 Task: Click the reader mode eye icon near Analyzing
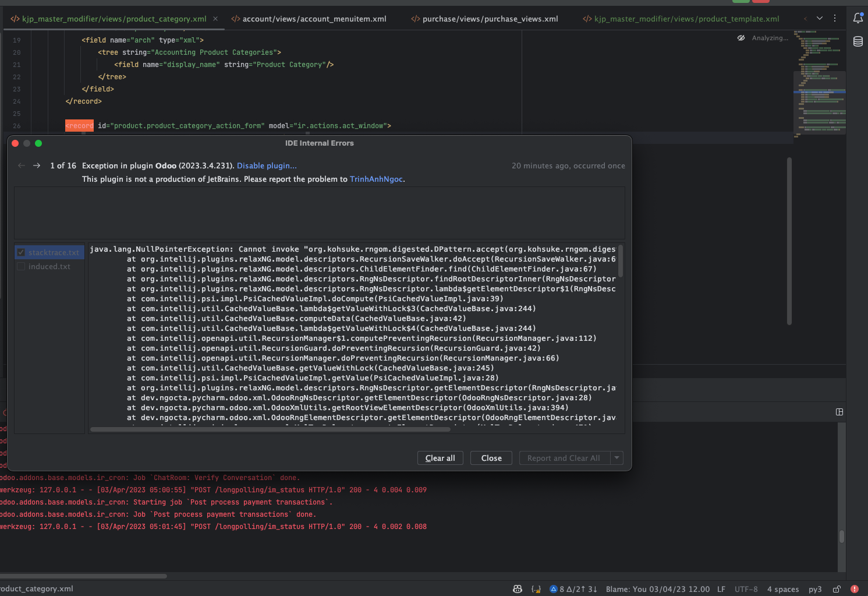pyautogui.click(x=741, y=38)
